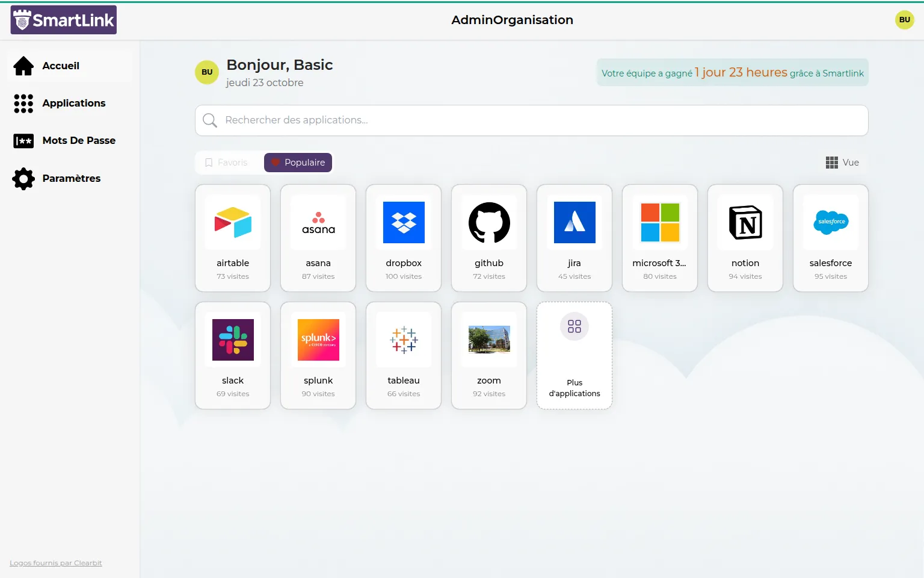Screen dimensions: 924x578
Task: Launch the Microsoft 365 app tile
Action: (660, 238)
